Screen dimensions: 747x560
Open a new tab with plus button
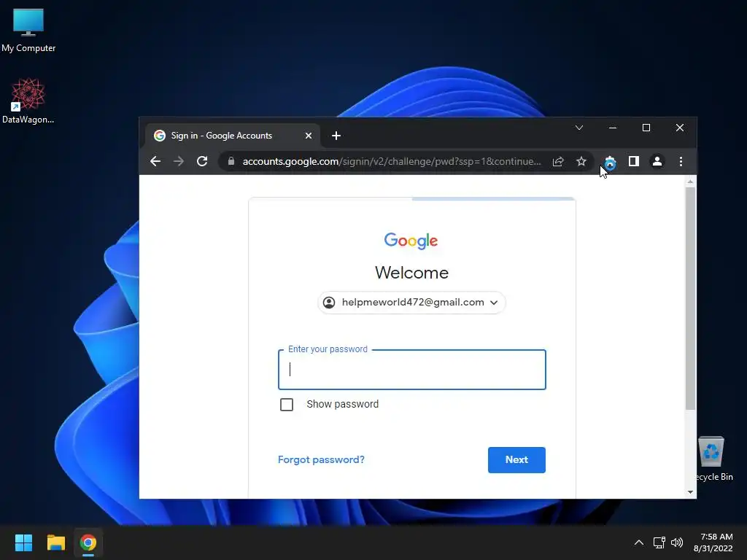tap(336, 136)
